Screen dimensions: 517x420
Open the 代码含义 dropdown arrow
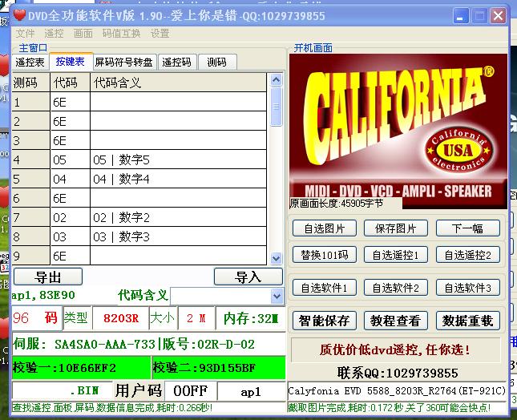click(277, 296)
